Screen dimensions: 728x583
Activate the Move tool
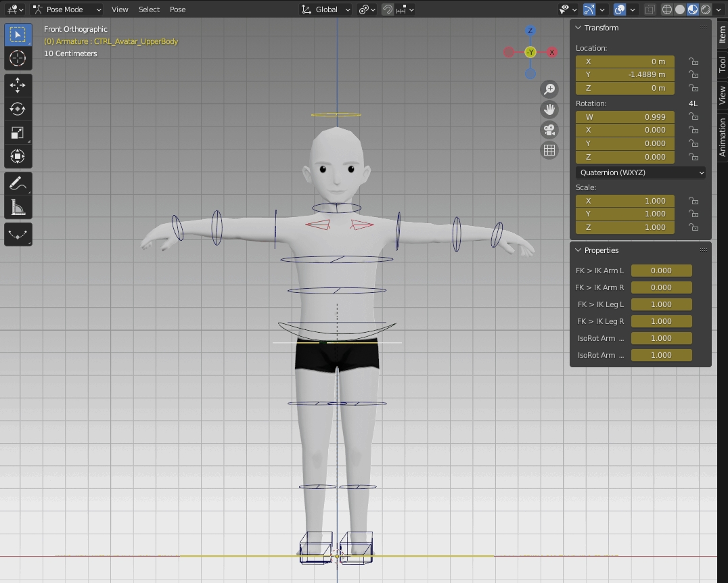coord(18,85)
